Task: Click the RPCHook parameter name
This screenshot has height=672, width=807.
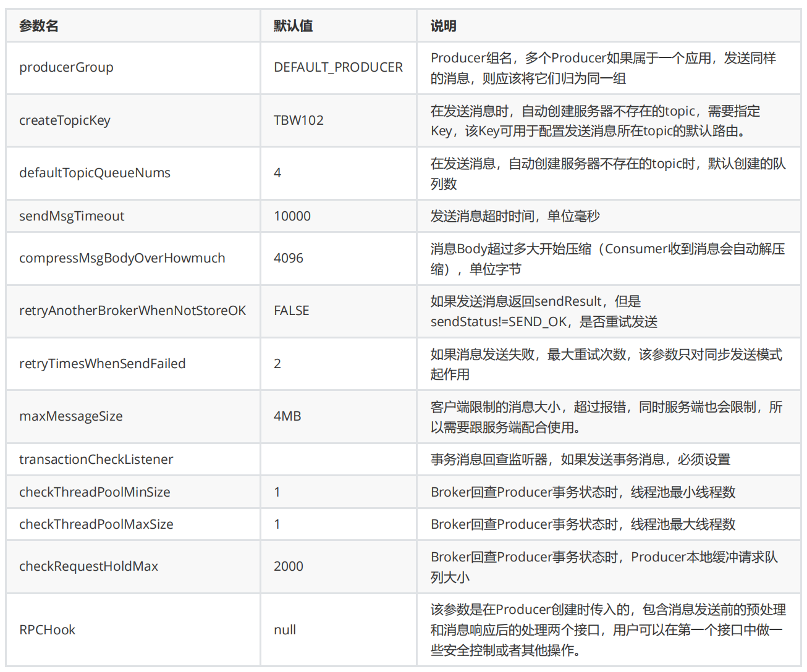Action: 47,630
